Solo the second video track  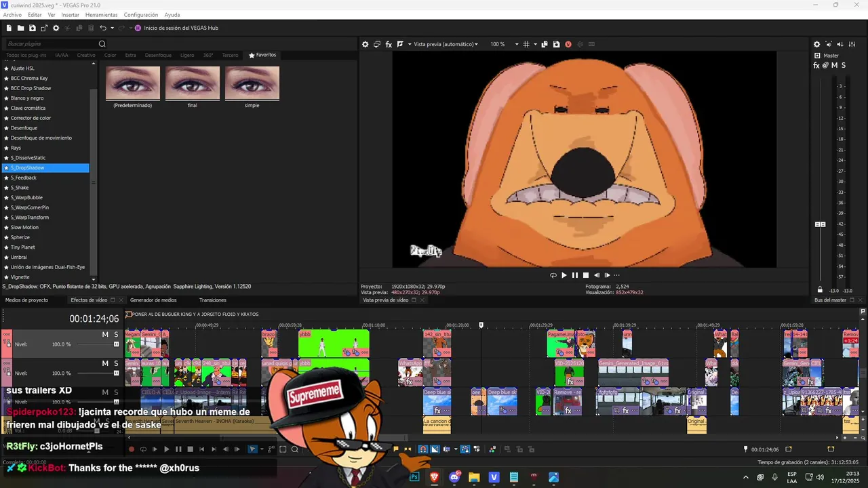116,363
